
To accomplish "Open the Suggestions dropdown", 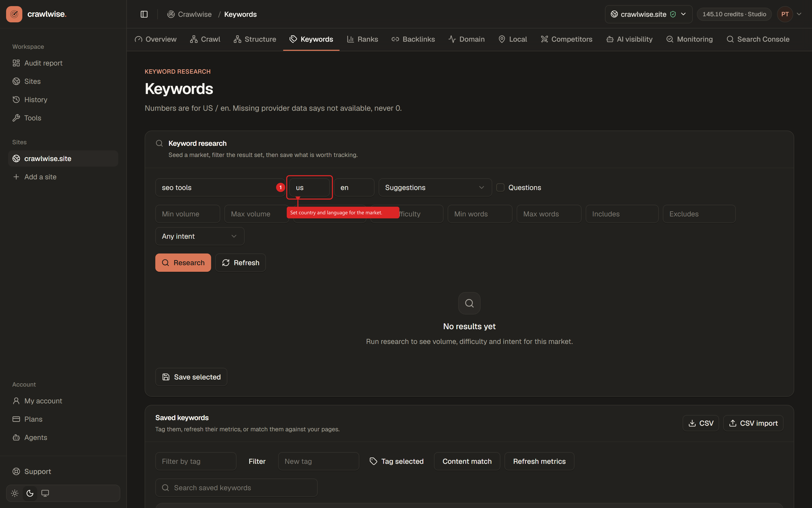I will click(x=435, y=187).
